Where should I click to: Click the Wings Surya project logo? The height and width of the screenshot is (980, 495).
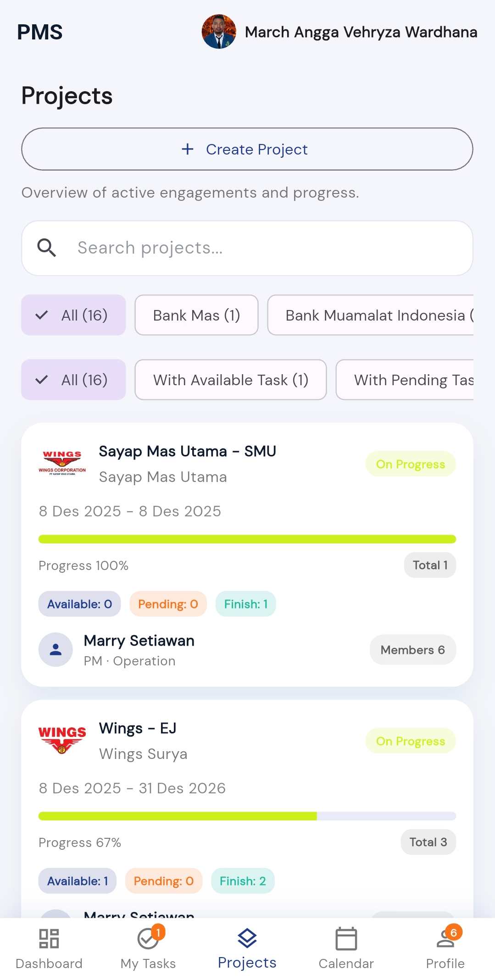pos(62,740)
